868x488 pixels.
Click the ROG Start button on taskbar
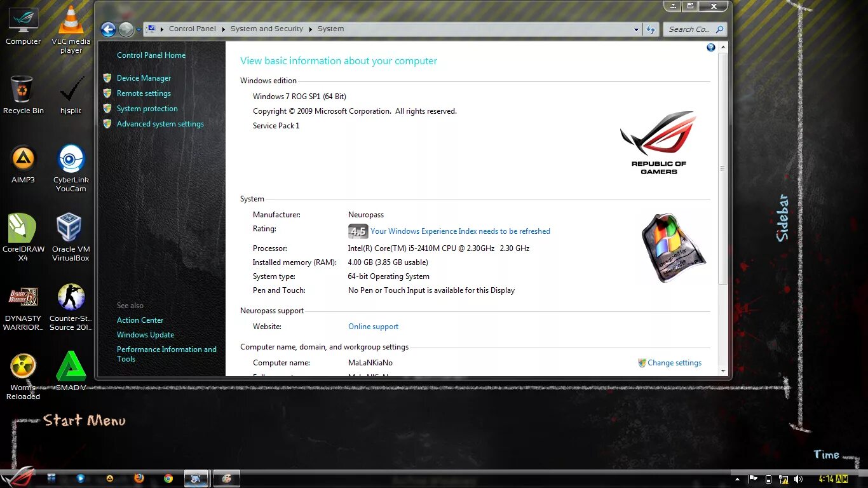(18, 478)
